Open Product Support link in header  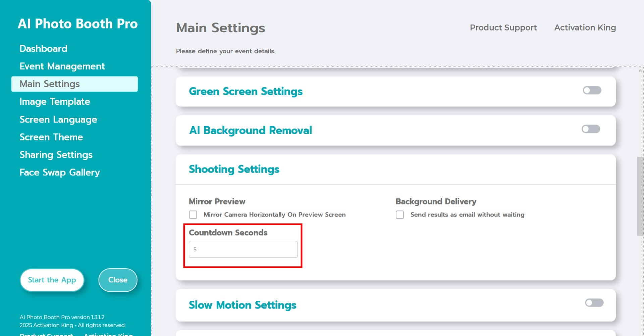pos(503,28)
